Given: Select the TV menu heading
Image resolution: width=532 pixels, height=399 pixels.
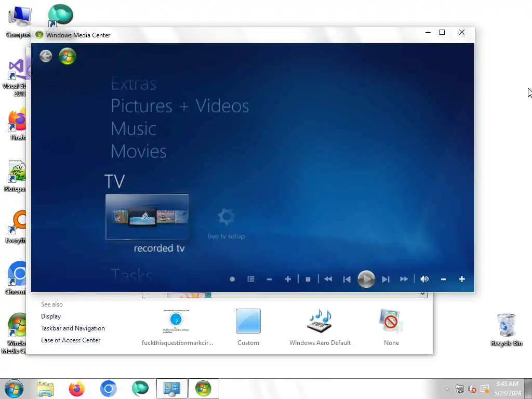Looking at the screenshot, I should click(x=115, y=181).
